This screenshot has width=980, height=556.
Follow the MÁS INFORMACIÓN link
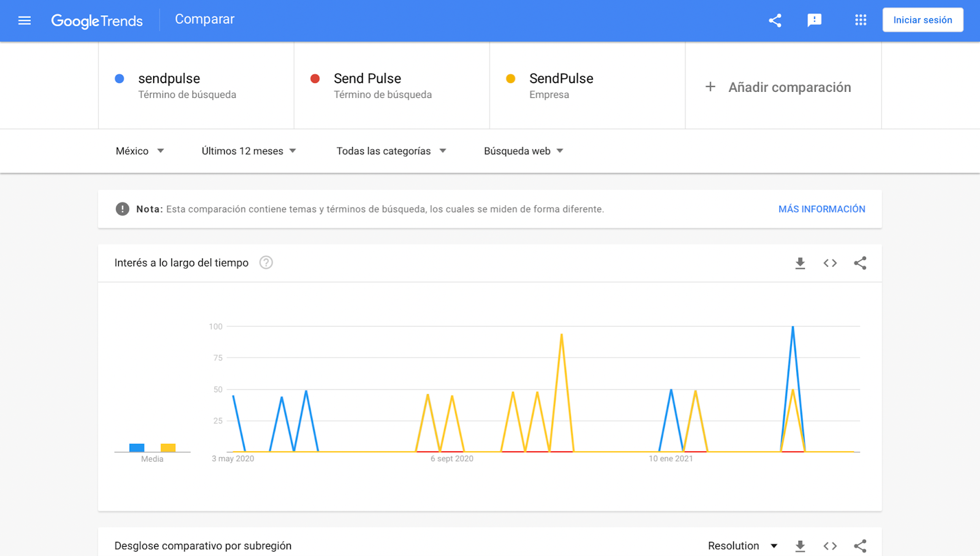(821, 209)
